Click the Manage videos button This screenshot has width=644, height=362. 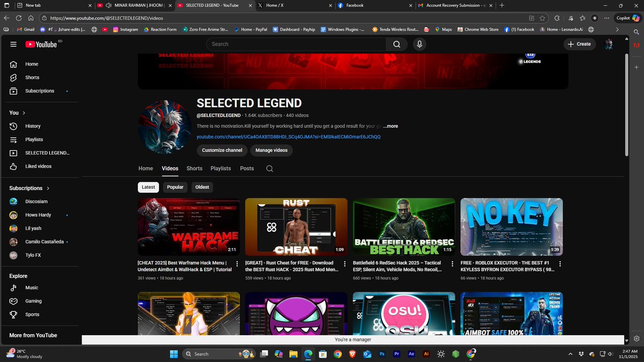(x=272, y=150)
